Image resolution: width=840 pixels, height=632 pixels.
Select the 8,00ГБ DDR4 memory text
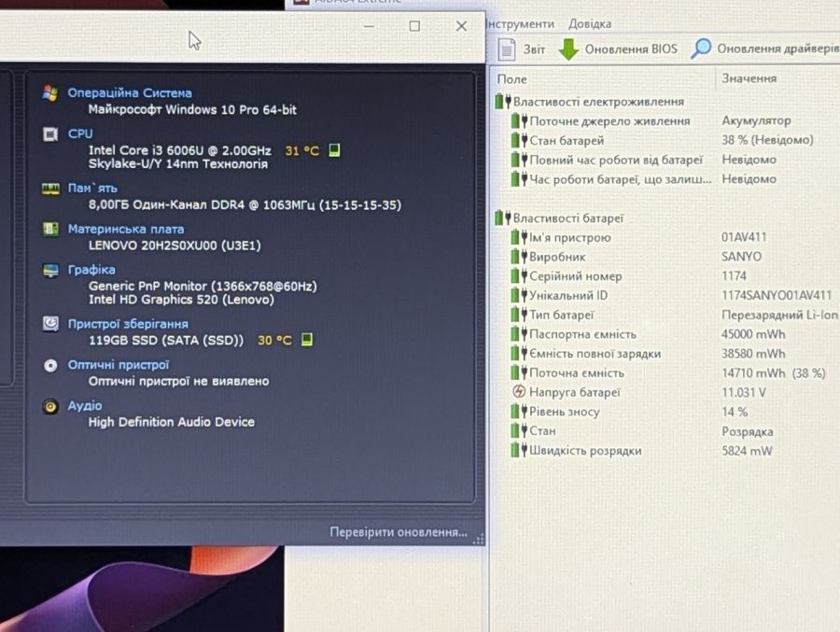click(x=245, y=204)
